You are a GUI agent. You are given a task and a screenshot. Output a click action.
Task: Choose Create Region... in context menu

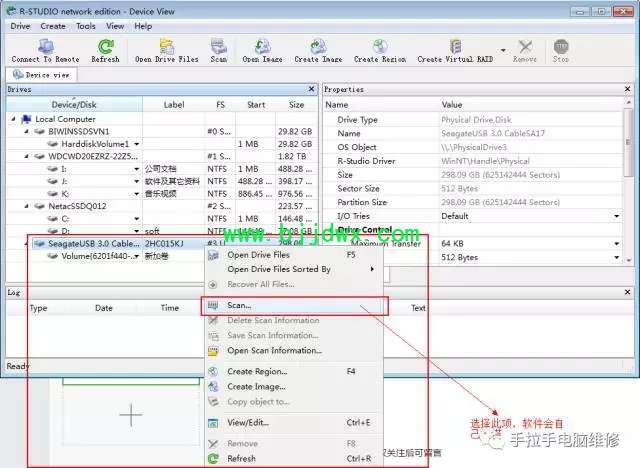click(293, 371)
